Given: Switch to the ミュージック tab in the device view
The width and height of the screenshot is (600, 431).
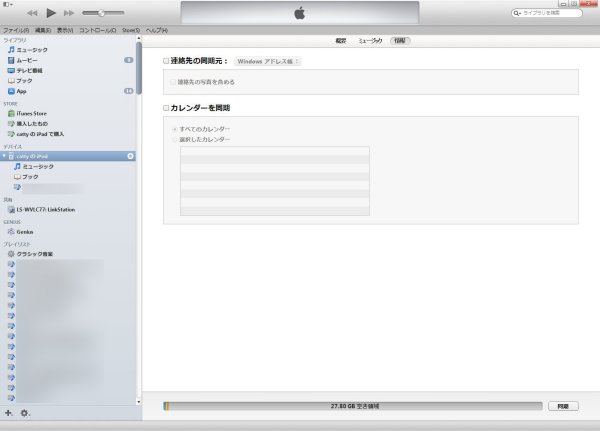Looking at the screenshot, I should tap(370, 41).
